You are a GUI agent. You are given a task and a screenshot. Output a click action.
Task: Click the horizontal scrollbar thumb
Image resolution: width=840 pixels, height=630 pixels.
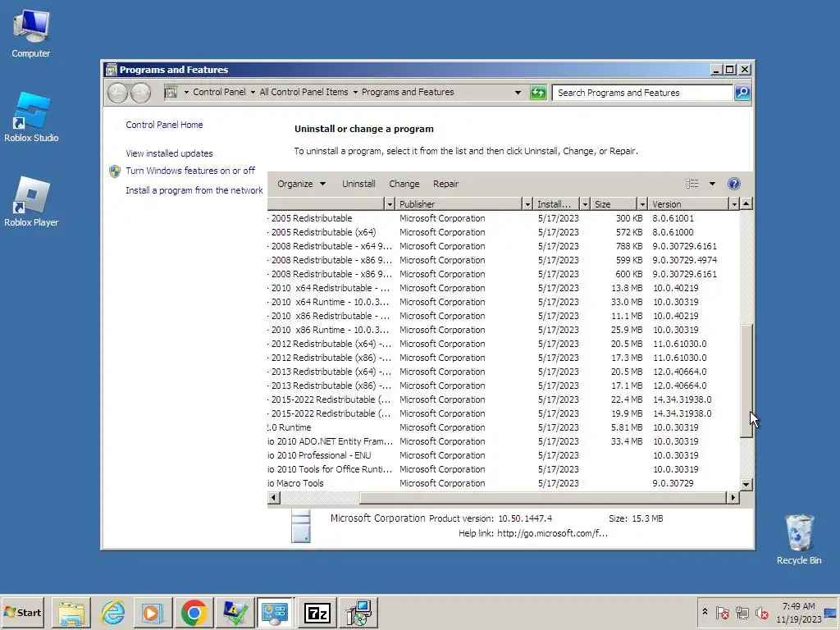543,498
